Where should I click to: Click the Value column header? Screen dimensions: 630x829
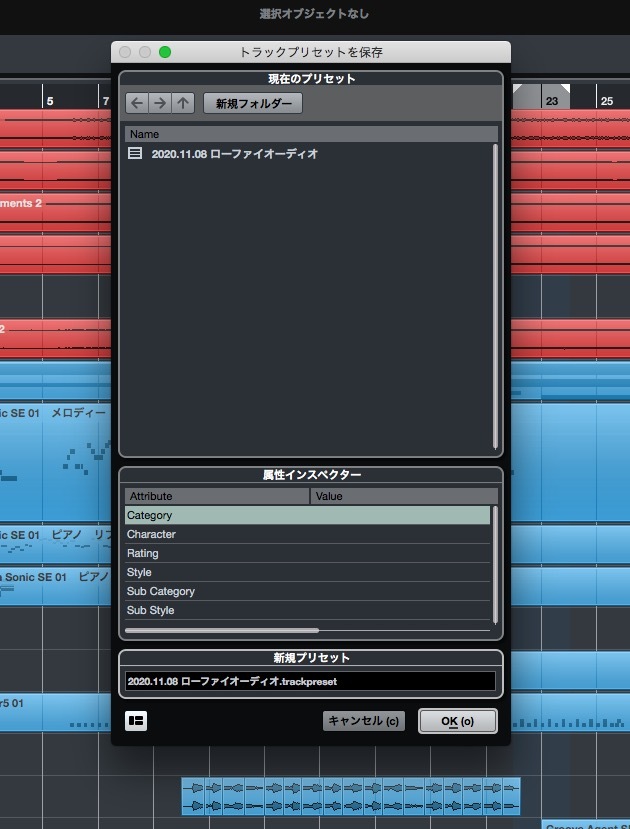coord(403,496)
